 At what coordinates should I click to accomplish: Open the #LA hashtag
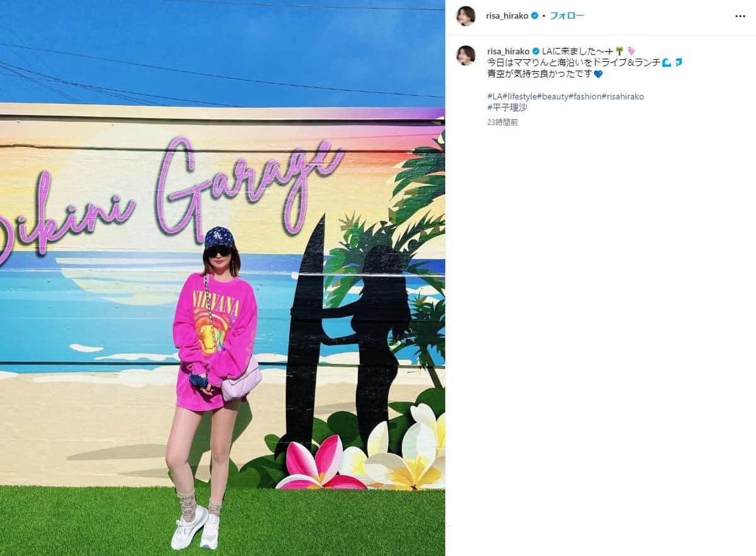[494, 96]
